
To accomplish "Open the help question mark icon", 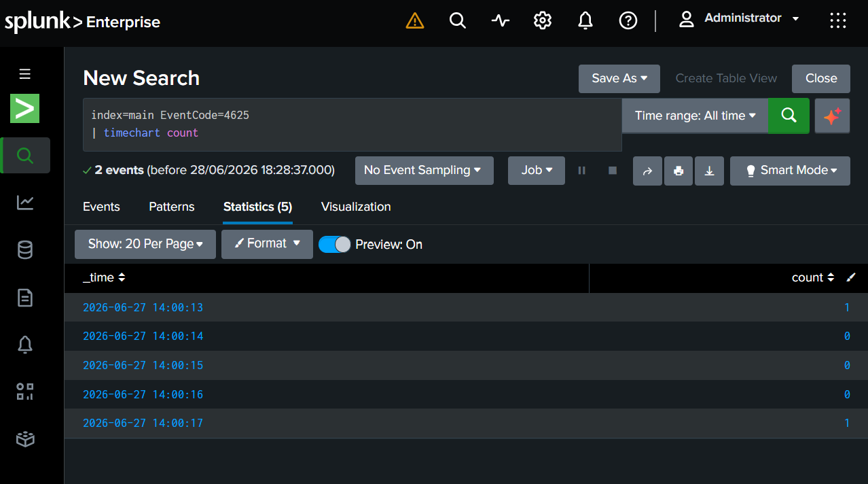I will (x=628, y=21).
